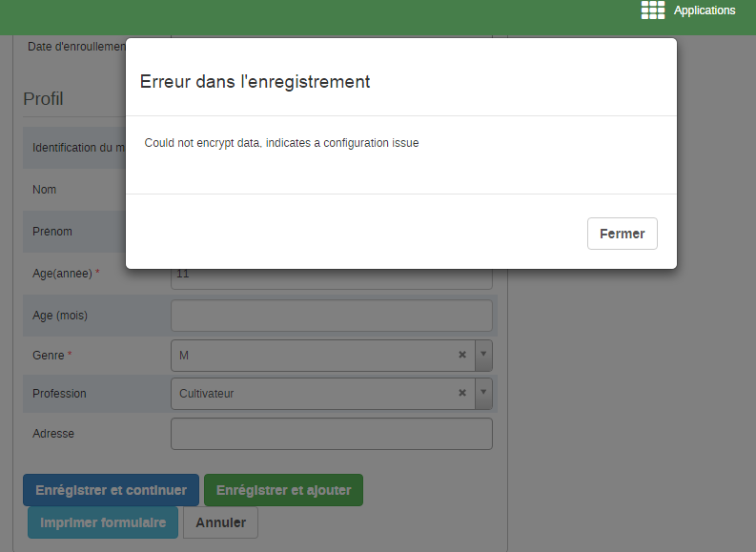Screen dimensions: 756x552
Task: Open the Applications grid icon
Action: coord(653,10)
